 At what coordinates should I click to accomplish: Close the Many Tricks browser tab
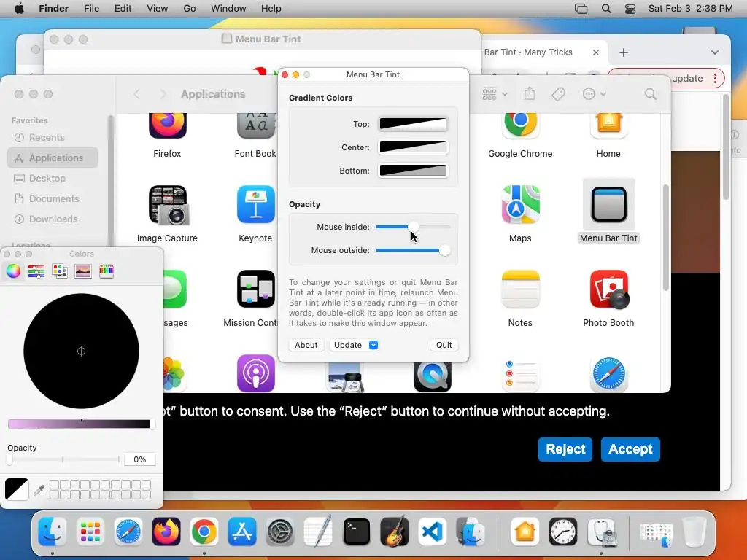click(595, 52)
